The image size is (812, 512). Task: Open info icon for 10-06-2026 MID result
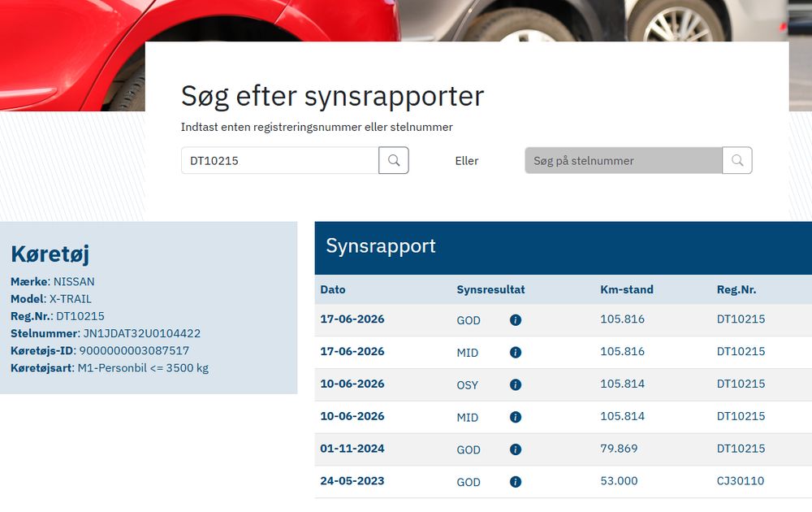[x=516, y=417]
